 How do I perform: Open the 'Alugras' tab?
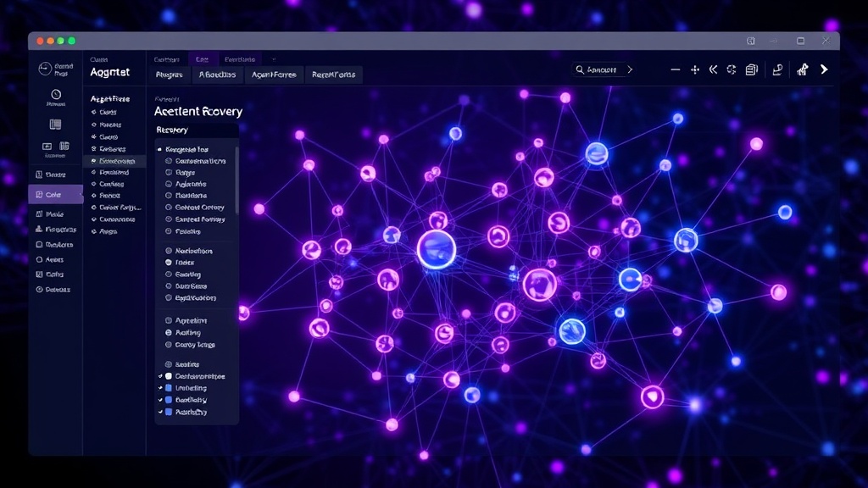(x=170, y=75)
